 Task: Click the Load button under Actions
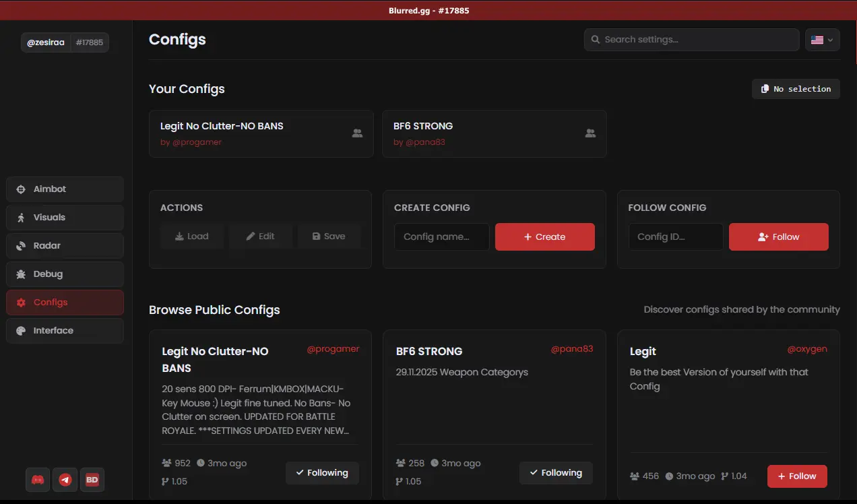(x=192, y=237)
